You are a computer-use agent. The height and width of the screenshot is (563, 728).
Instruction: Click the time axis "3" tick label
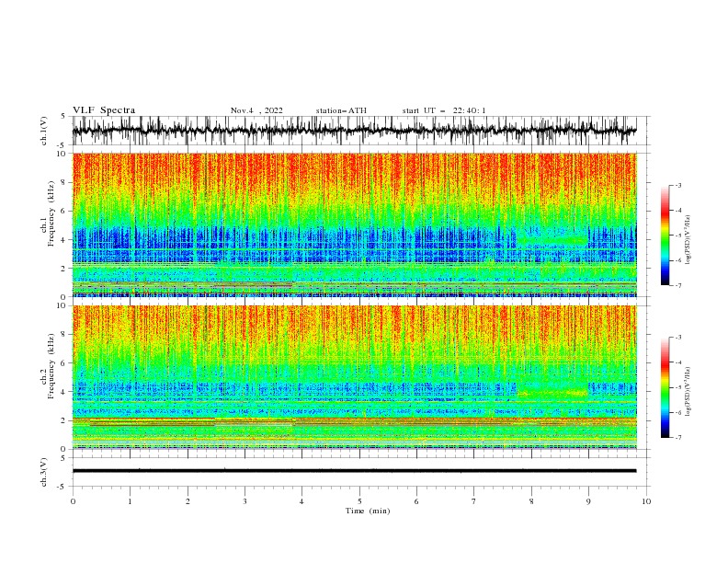(x=245, y=501)
